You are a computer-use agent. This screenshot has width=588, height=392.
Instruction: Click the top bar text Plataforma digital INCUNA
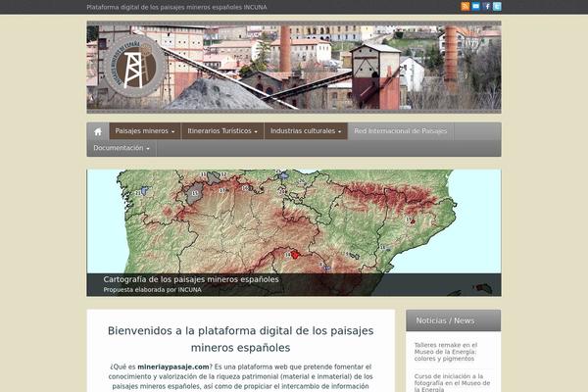pos(176,7)
